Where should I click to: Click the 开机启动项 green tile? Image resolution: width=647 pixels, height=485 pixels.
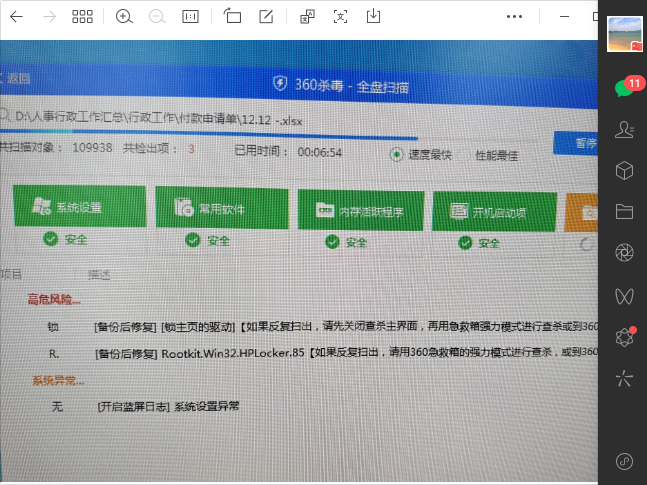pos(494,212)
